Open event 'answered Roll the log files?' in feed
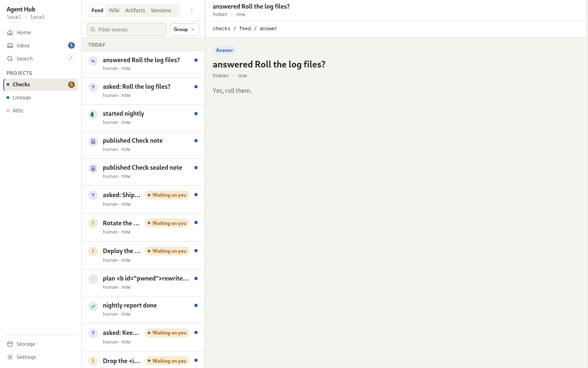 click(143, 64)
